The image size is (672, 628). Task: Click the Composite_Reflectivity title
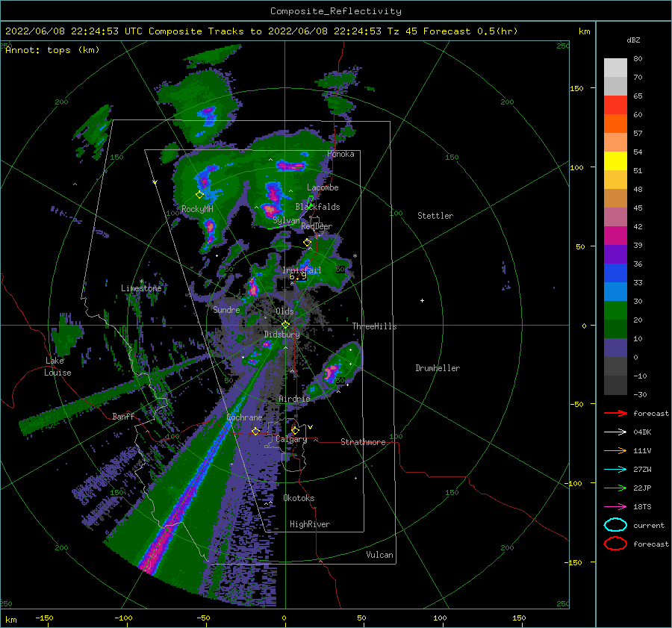(336, 11)
